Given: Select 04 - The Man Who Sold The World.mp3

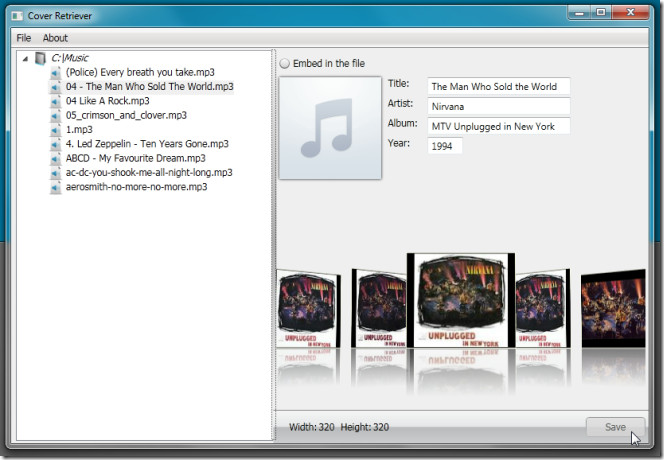Looking at the screenshot, I should pos(149,87).
